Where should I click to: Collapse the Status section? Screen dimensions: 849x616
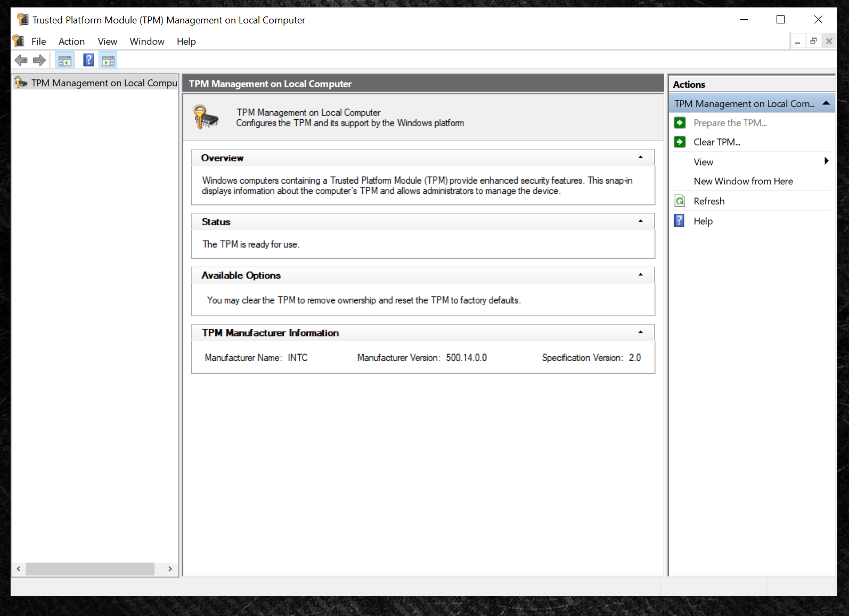(x=640, y=221)
